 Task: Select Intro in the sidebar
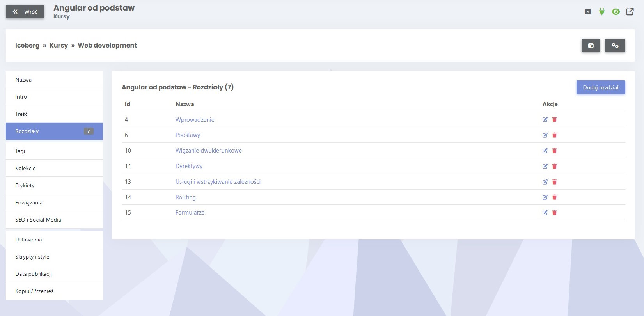coord(54,97)
